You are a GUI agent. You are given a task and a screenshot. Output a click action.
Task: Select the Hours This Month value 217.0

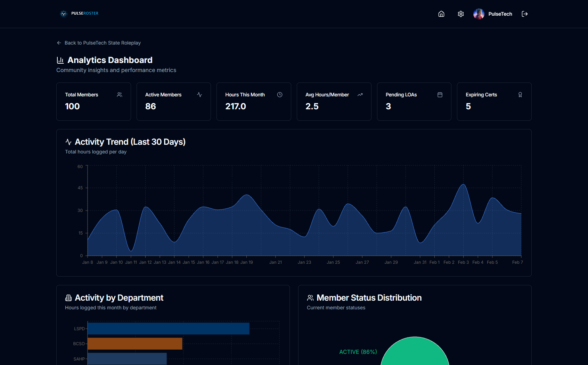tap(236, 106)
